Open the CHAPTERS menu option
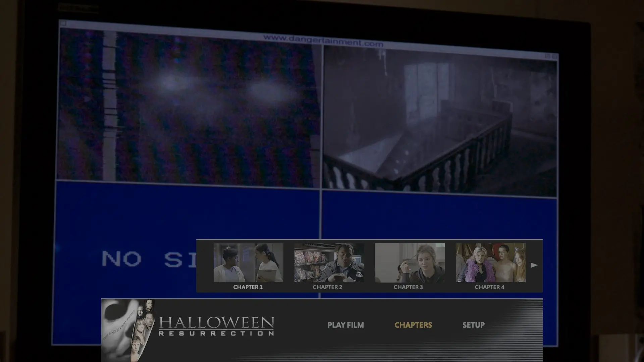 tap(413, 325)
